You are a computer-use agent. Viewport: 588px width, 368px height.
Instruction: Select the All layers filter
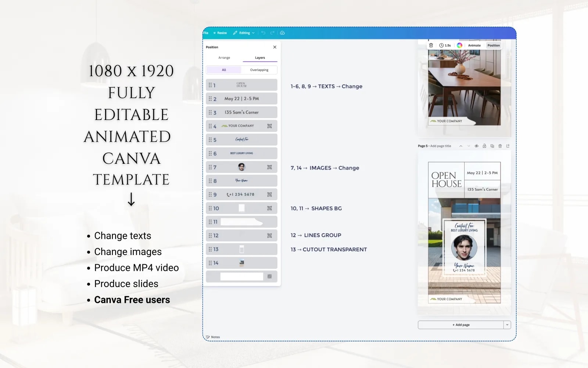point(224,70)
